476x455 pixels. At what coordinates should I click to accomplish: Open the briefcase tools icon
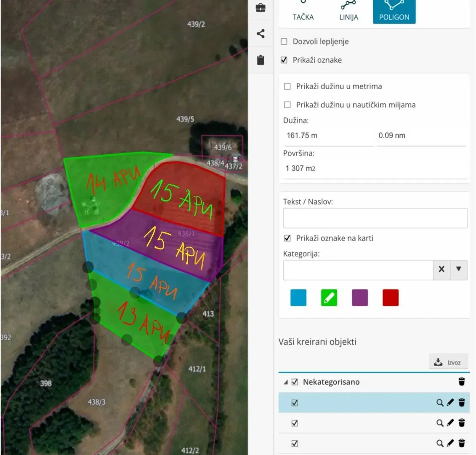261,8
